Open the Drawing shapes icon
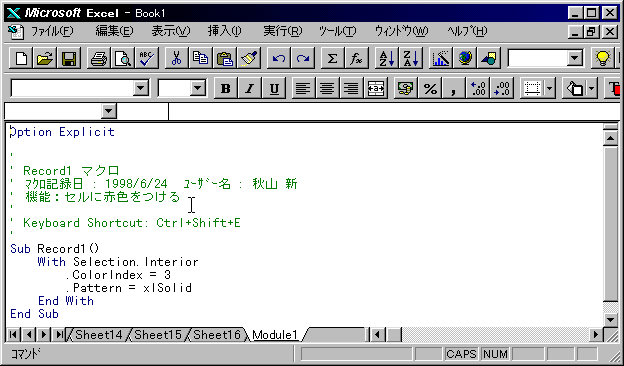 tap(488, 59)
